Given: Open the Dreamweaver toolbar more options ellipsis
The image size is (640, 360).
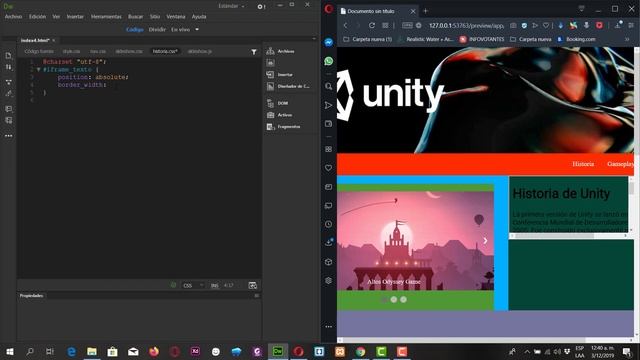Looking at the screenshot, I should pyautogui.click(x=9, y=136).
